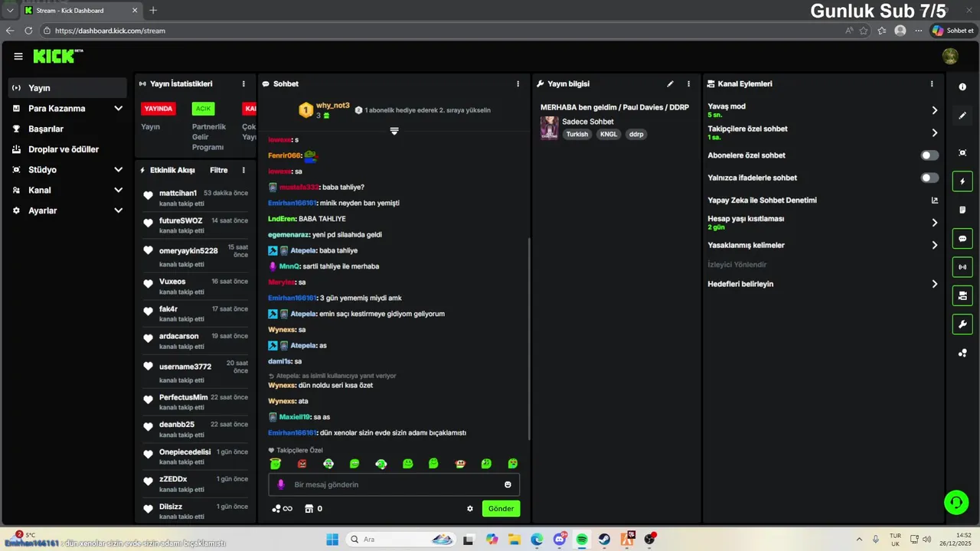Click username why_not3 in chat leaderboard
980x551 pixels.
click(333, 106)
